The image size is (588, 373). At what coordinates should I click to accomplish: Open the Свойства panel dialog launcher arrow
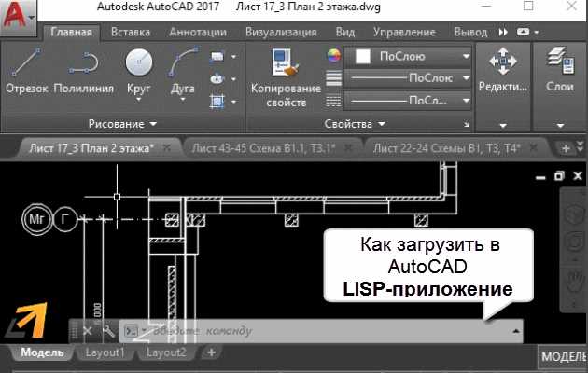(467, 124)
